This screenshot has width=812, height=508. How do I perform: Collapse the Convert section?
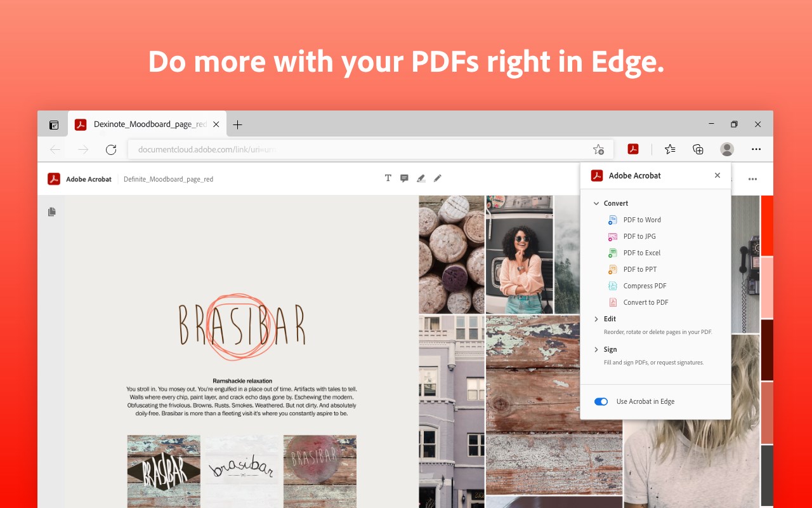[596, 203]
